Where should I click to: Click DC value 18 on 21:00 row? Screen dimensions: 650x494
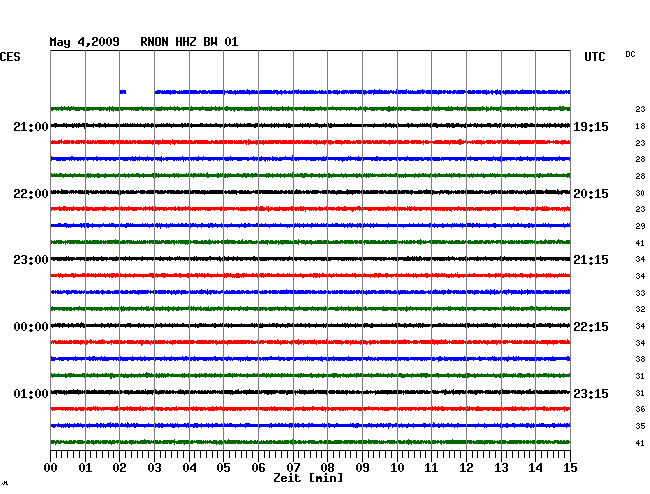click(x=640, y=126)
